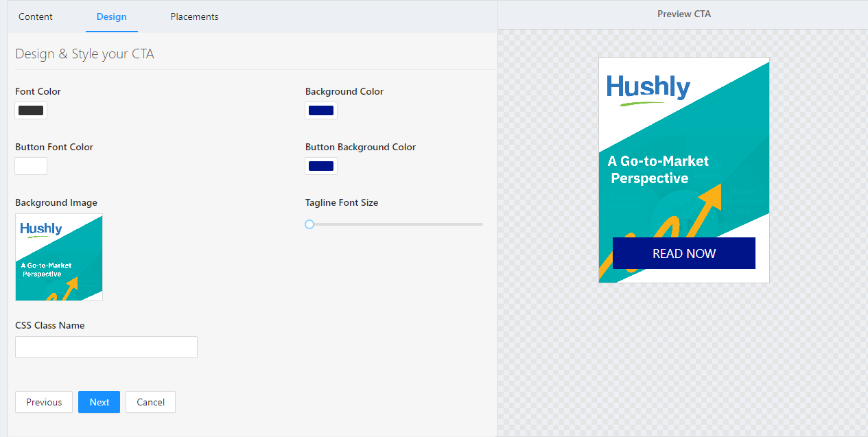The height and width of the screenshot is (437, 868).
Task: Click READ NOW button in preview
Action: (684, 253)
